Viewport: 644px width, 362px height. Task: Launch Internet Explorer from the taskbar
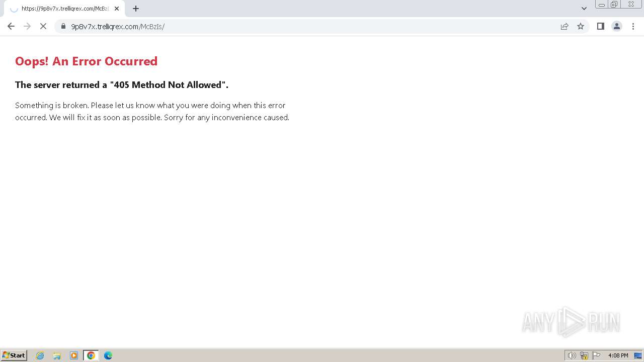[40, 355]
